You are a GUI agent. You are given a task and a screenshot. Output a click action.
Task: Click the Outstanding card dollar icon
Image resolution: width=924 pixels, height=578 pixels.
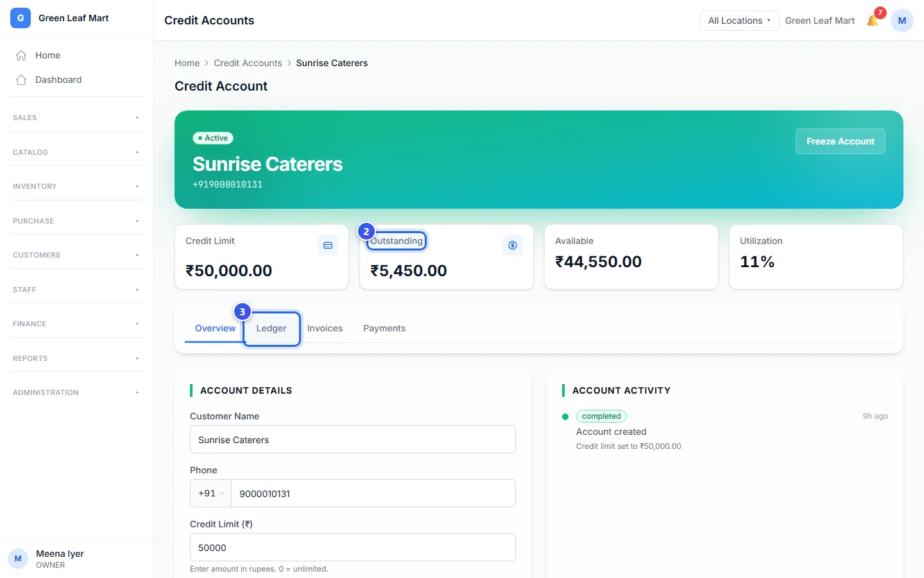click(513, 245)
